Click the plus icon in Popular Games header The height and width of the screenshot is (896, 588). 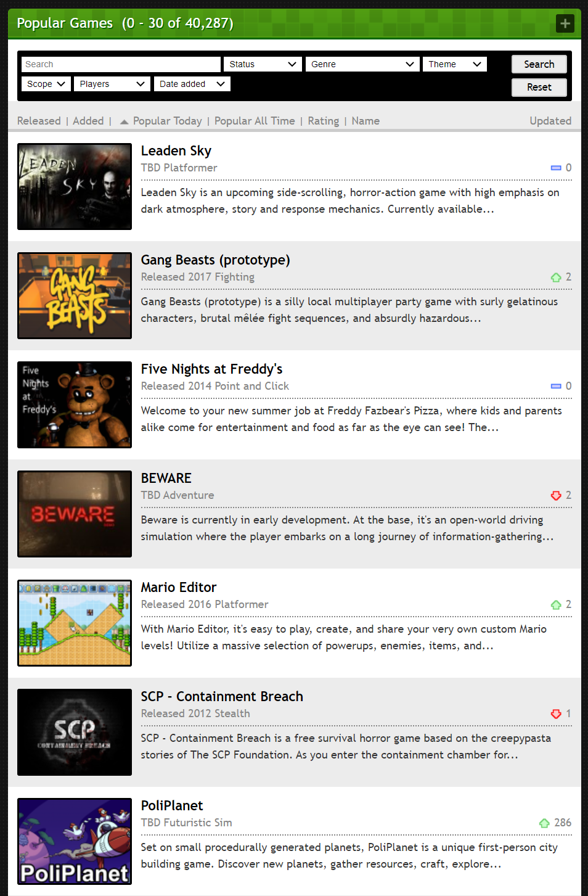click(x=565, y=23)
